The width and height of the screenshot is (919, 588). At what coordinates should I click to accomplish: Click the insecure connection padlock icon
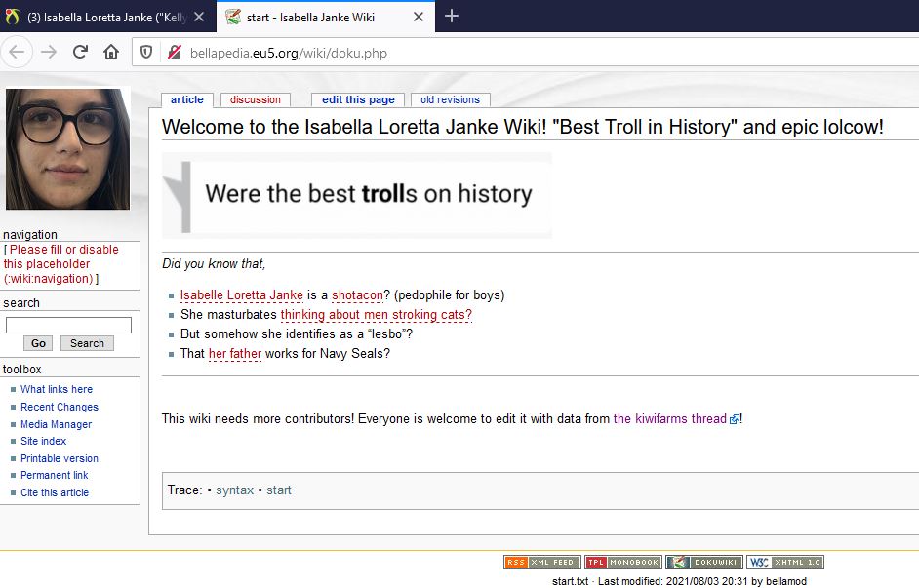pos(174,52)
